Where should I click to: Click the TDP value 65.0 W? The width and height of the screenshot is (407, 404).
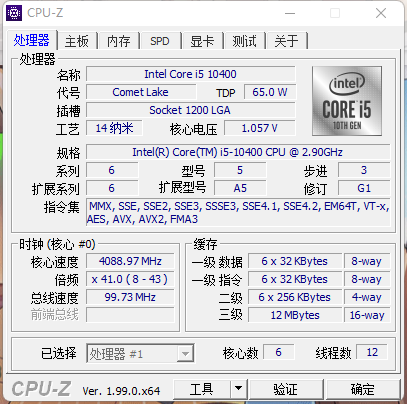[270, 92]
